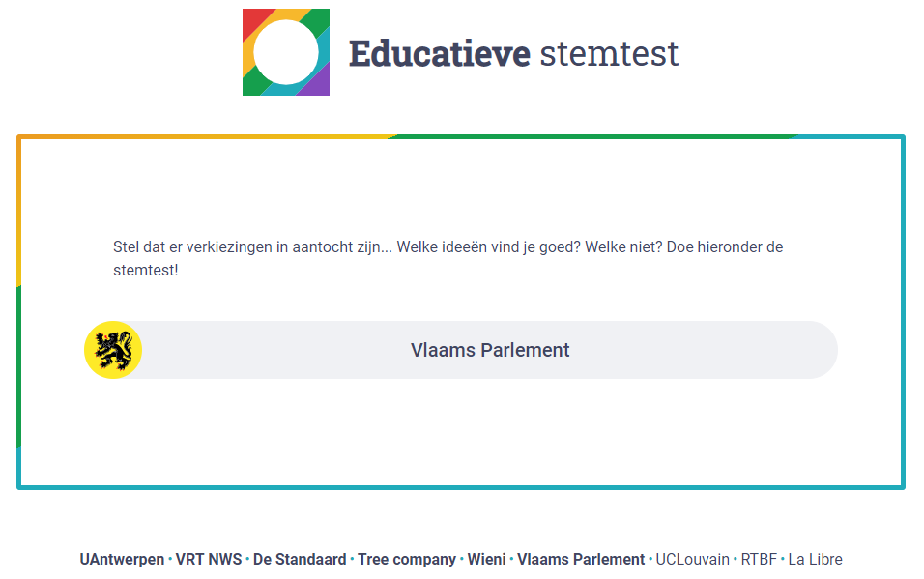Viewport: 924px width, 579px height.
Task: Open the UAntwerpen footer link
Action: 122,559
